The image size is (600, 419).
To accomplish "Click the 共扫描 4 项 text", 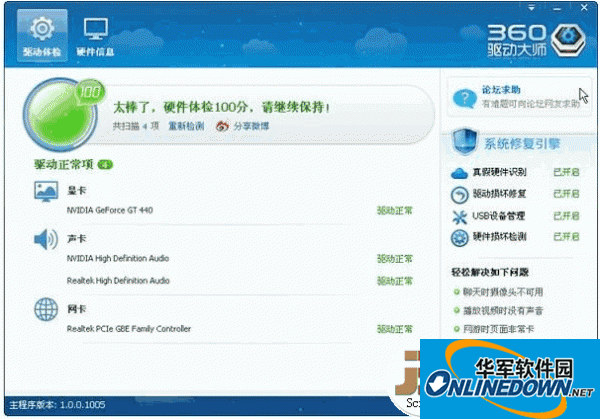I will pyautogui.click(x=135, y=126).
